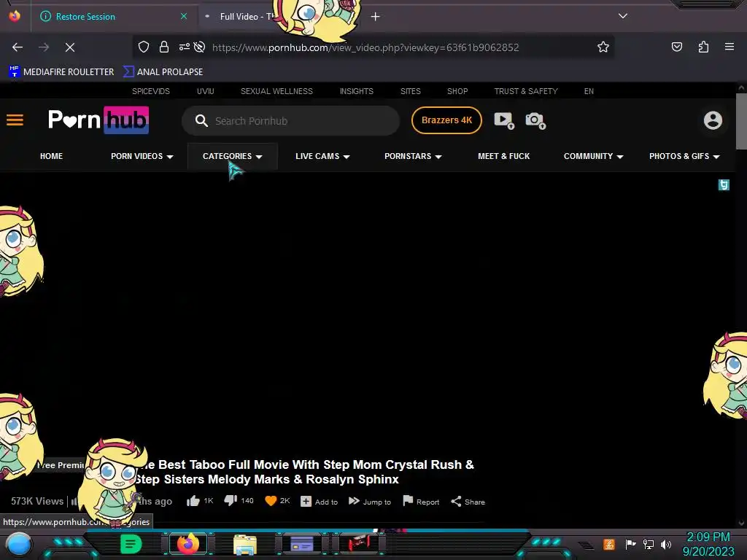
Task: Save page to Pocket
Action: pos(677,47)
